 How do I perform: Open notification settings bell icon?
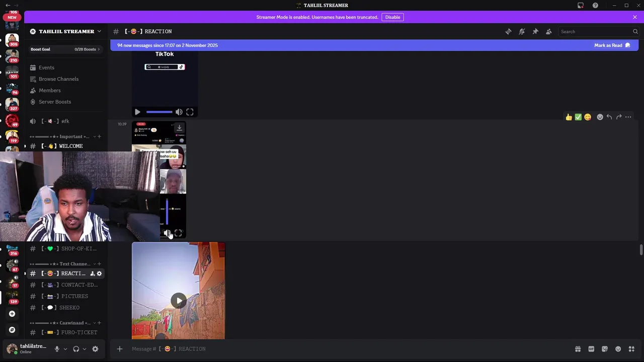pyautogui.click(x=522, y=32)
